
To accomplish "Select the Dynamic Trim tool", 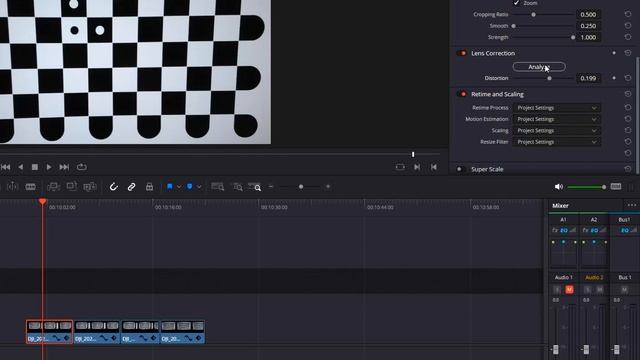I will [x=13, y=187].
